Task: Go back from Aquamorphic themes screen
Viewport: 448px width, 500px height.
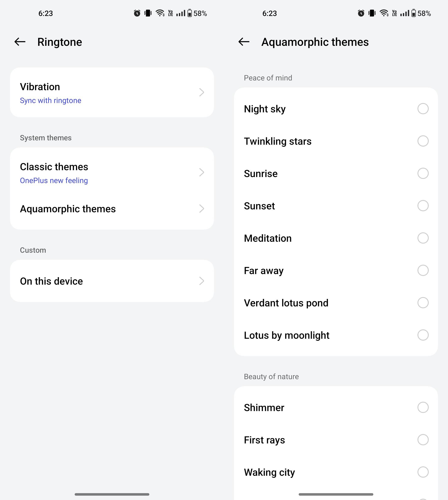Action: 244,42
